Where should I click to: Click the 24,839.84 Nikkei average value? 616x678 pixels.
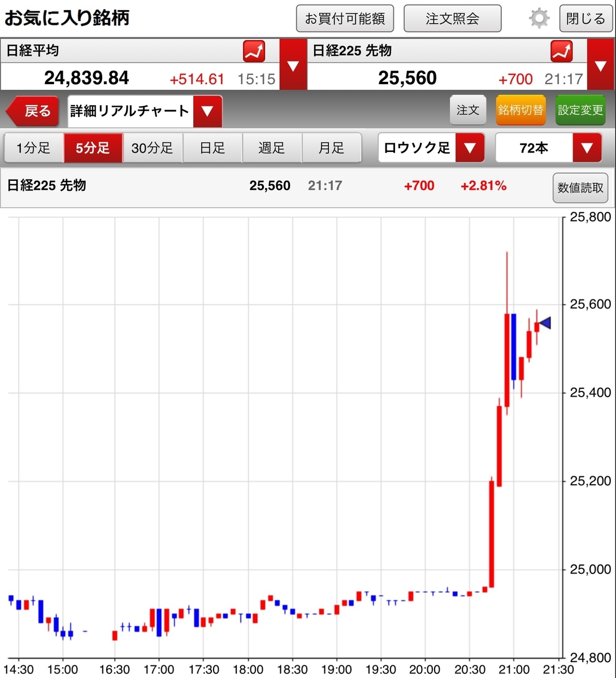[86, 78]
